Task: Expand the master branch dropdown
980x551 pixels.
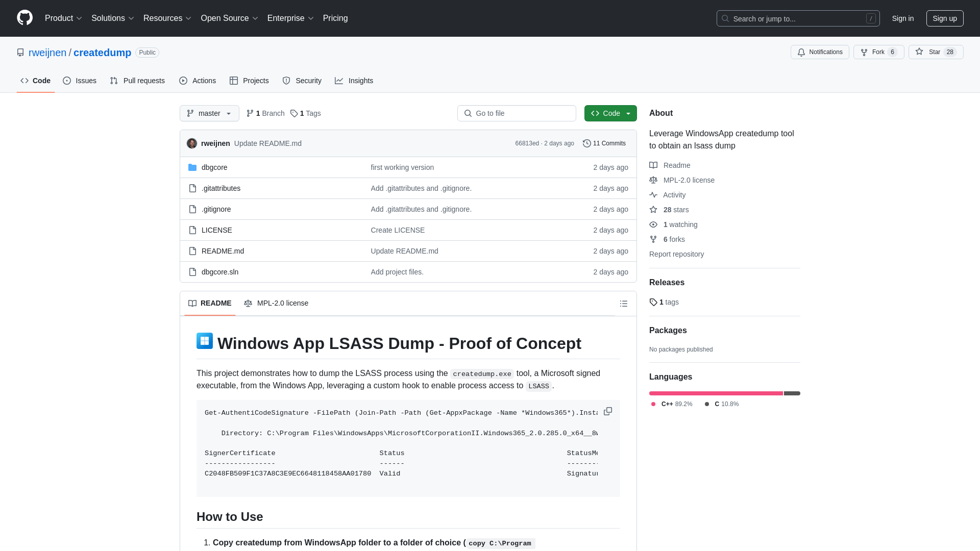Action: coord(209,113)
